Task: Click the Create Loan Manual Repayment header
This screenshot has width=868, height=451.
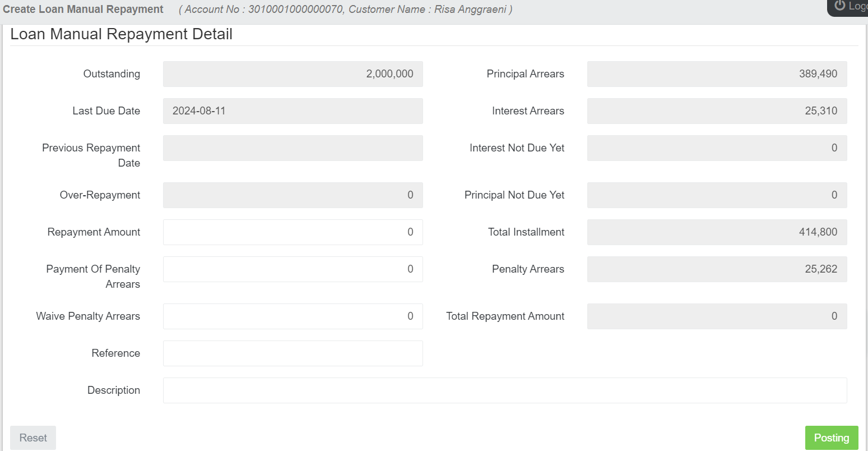Action: 83,9
